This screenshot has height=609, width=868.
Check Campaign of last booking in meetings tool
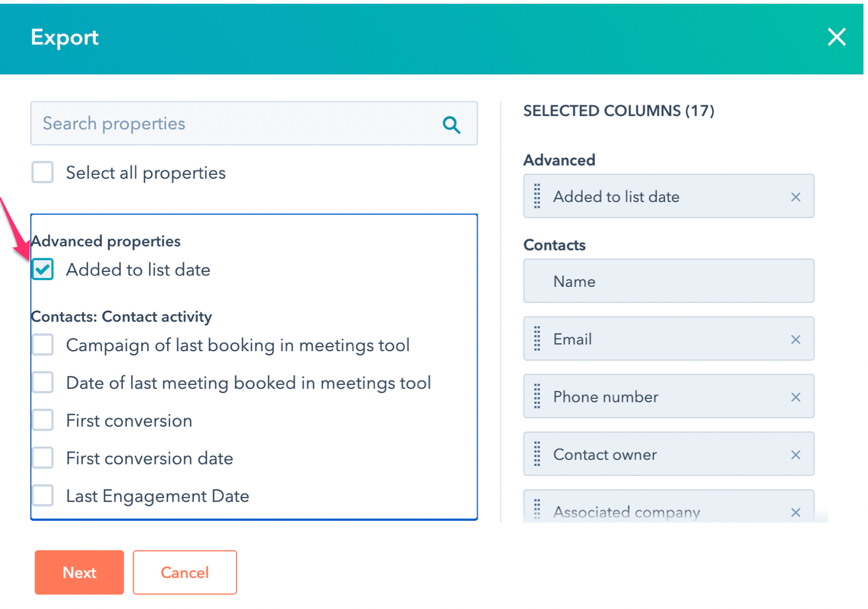[43, 345]
